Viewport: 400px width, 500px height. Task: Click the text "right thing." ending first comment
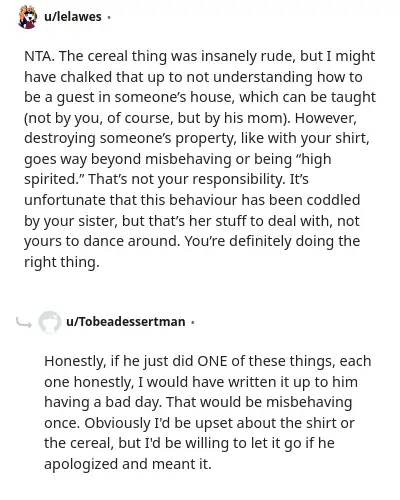click(62, 262)
